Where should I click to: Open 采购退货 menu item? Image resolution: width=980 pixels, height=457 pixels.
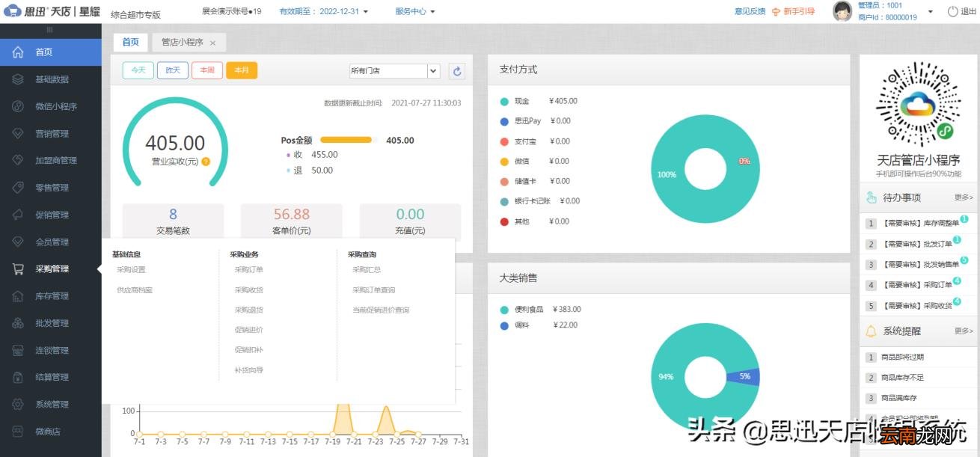[249, 310]
